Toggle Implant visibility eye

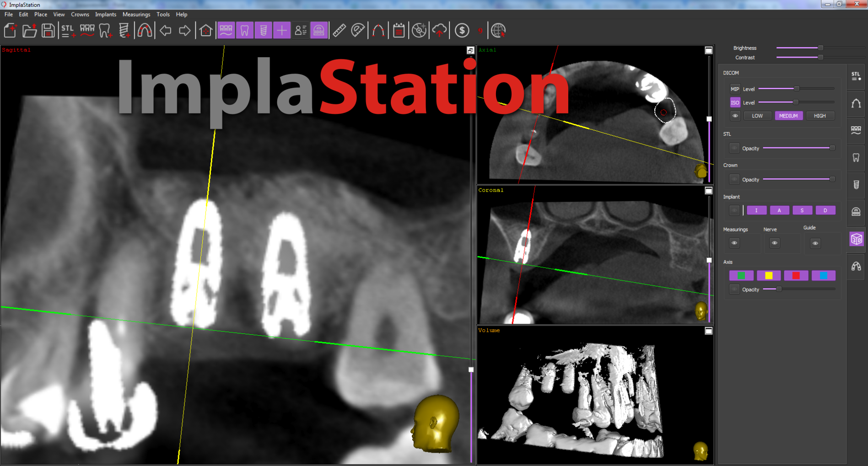pyautogui.click(x=734, y=210)
